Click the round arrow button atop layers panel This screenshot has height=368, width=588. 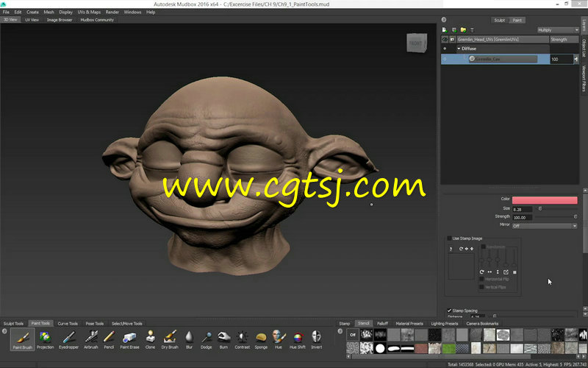444,20
